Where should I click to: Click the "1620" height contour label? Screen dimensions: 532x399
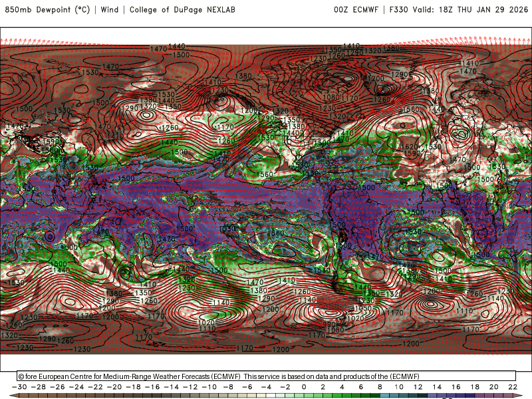pos(410,146)
